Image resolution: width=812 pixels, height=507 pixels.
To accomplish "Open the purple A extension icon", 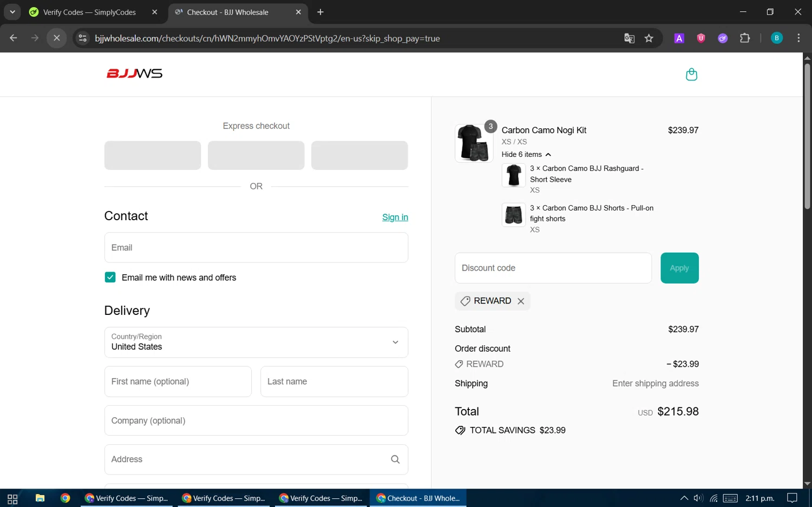I will click(679, 38).
